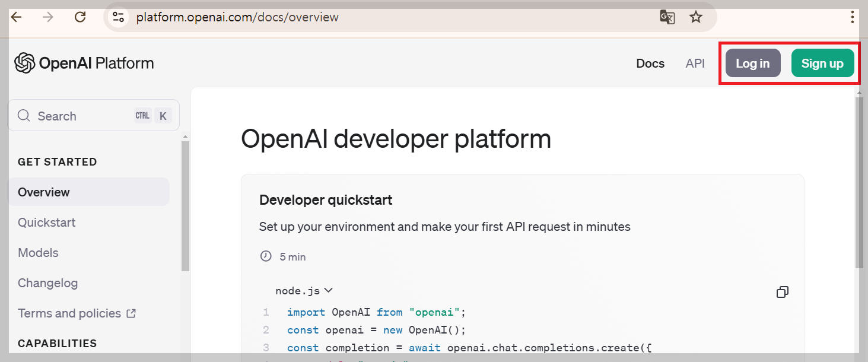Click the address bar URL
Viewport: 868px width, 362px height.
pos(237,17)
